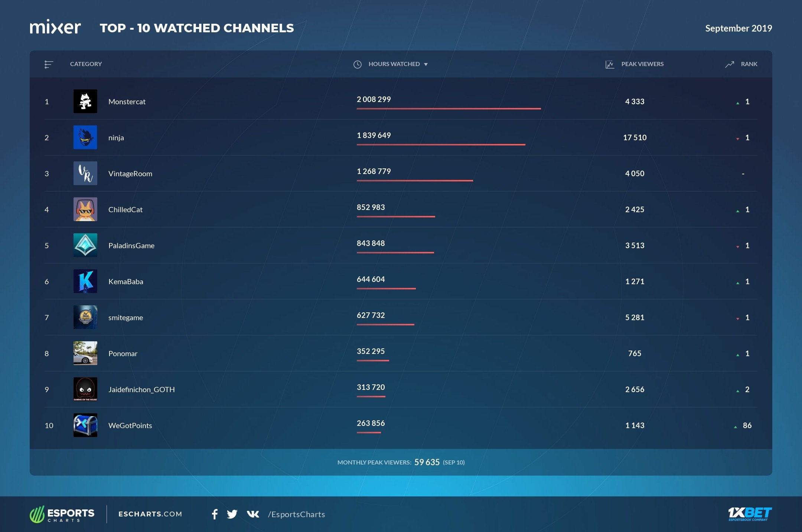Image resolution: width=802 pixels, height=532 pixels.
Task: Click the 1XBET sponsor logo
Action: click(750, 514)
